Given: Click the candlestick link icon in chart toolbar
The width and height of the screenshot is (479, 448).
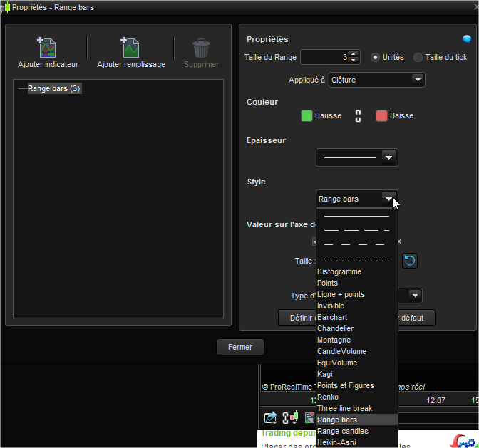Looking at the screenshot, I should pos(290,418).
